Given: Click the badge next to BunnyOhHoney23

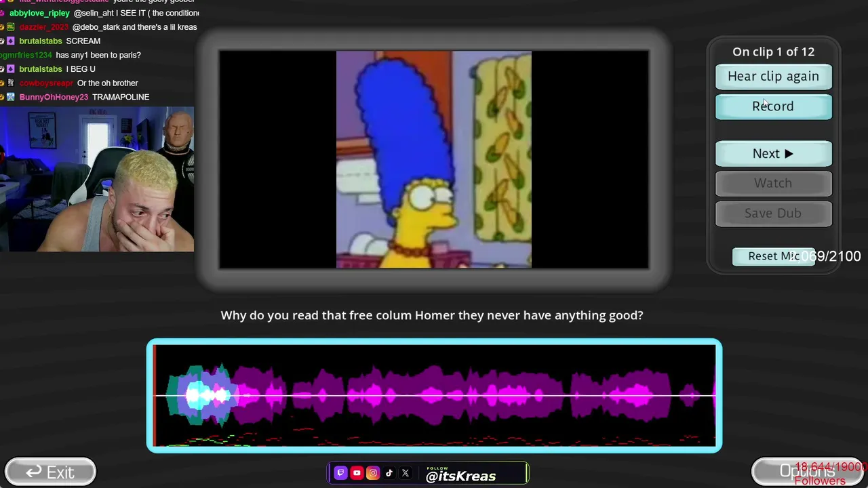Looking at the screenshot, I should tap(11, 97).
